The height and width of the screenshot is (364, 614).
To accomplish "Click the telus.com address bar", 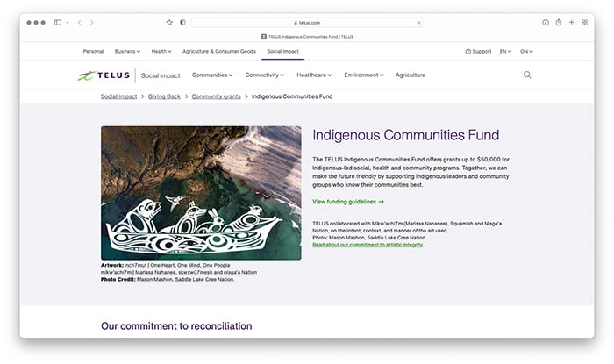I will point(307,23).
